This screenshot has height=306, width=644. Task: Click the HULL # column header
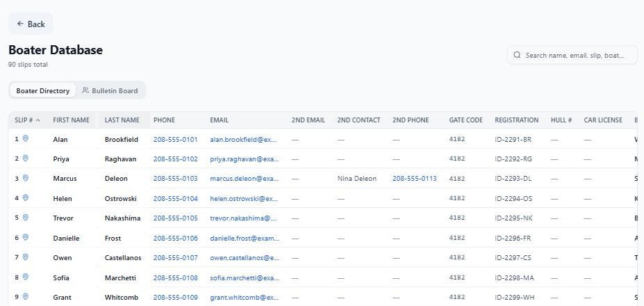[x=561, y=120]
